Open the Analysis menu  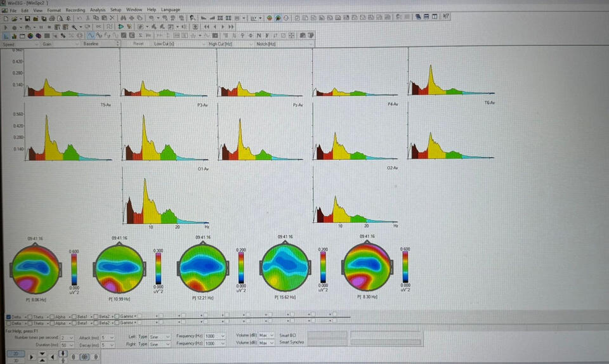click(x=98, y=10)
